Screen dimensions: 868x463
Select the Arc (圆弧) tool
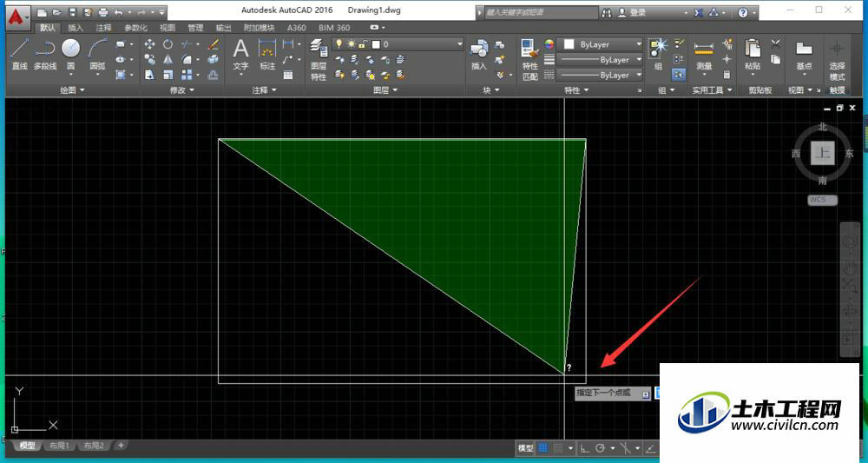(x=97, y=55)
